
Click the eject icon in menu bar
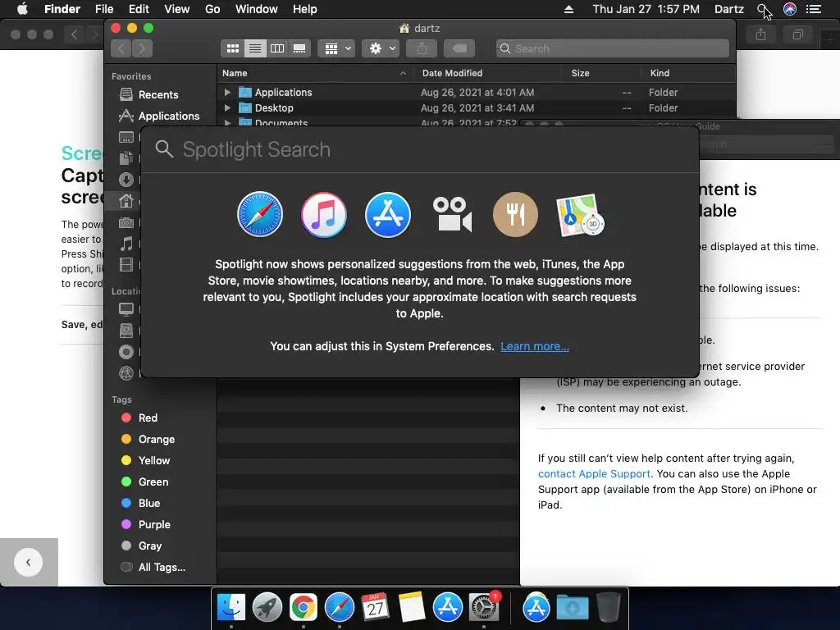569,9
